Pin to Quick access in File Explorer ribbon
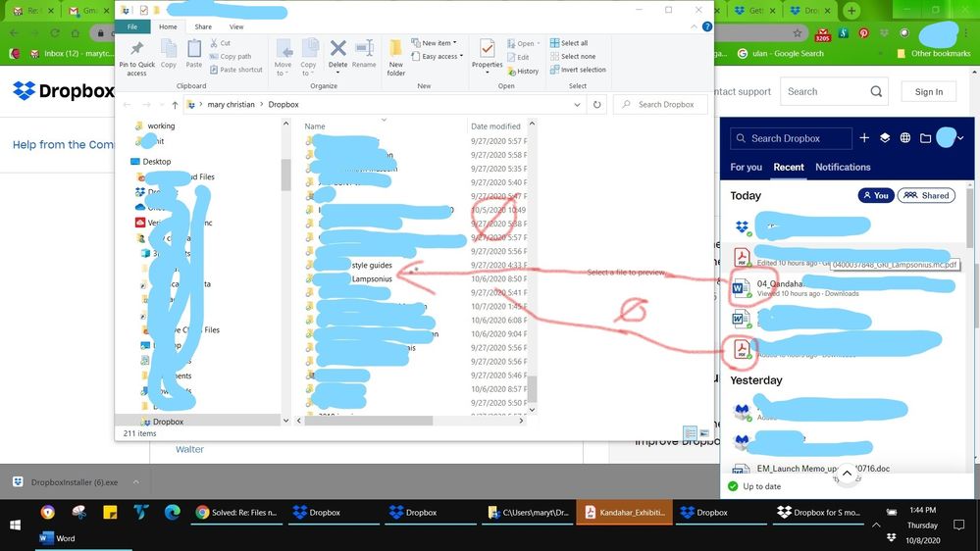Screen dimensions: 980x551 point(137,58)
